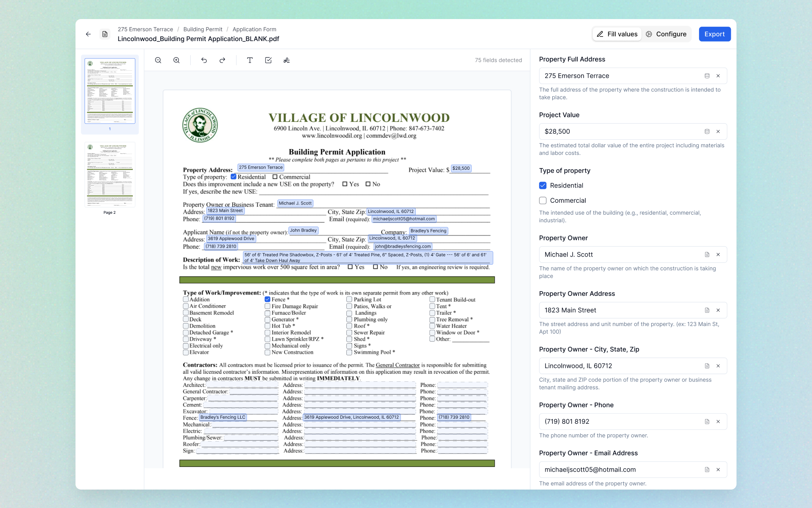The width and height of the screenshot is (812, 508).
Task: Click the Export button
Action: tap(714, 34)
